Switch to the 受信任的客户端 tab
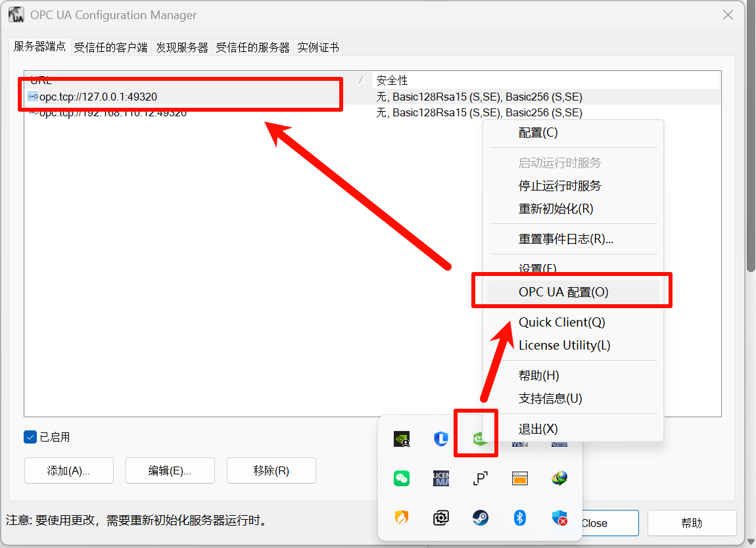Viewport: 756px width, 548px height. (x=110, y=47)
